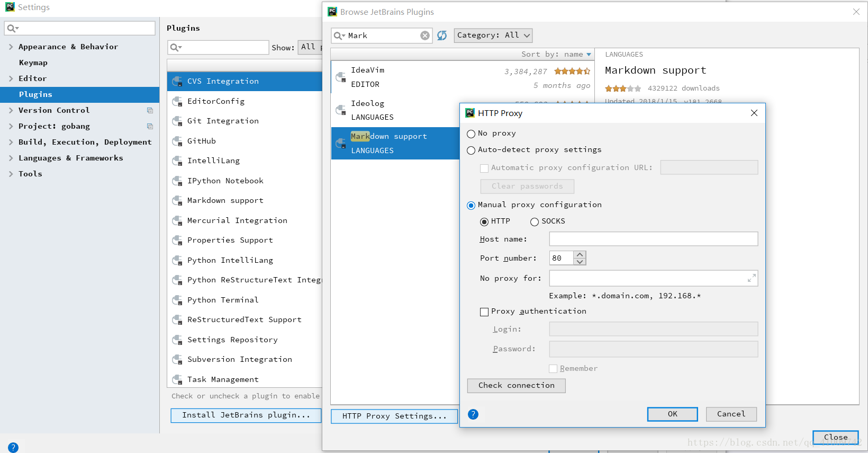868x453 pixels.
Task: Click the IPython Notebook plugin icon
Action: pyautogui.click(x=177, y=181)
